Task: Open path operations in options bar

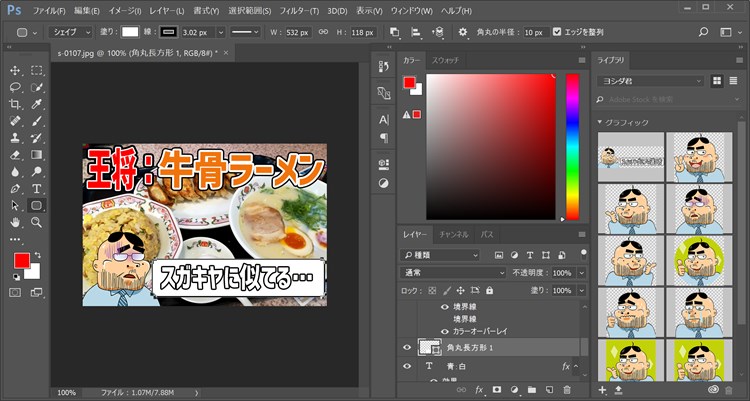Action: (394, 32)
